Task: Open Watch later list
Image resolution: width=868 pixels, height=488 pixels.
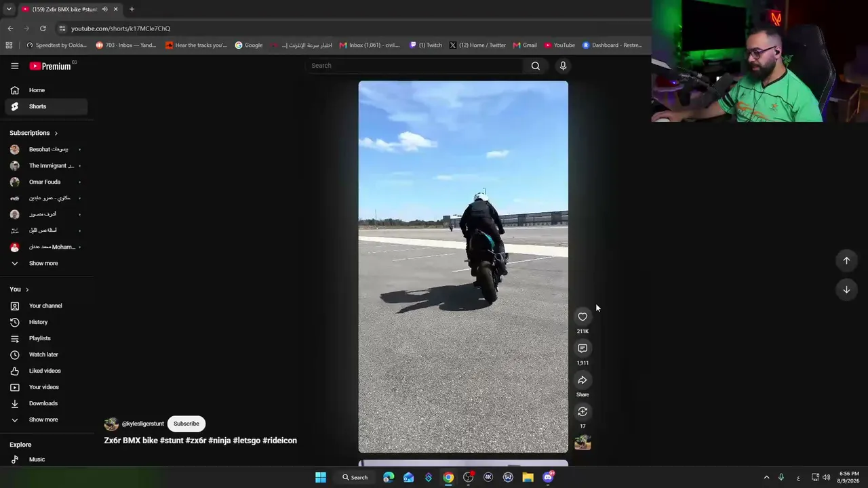Action: click(46, 354)
